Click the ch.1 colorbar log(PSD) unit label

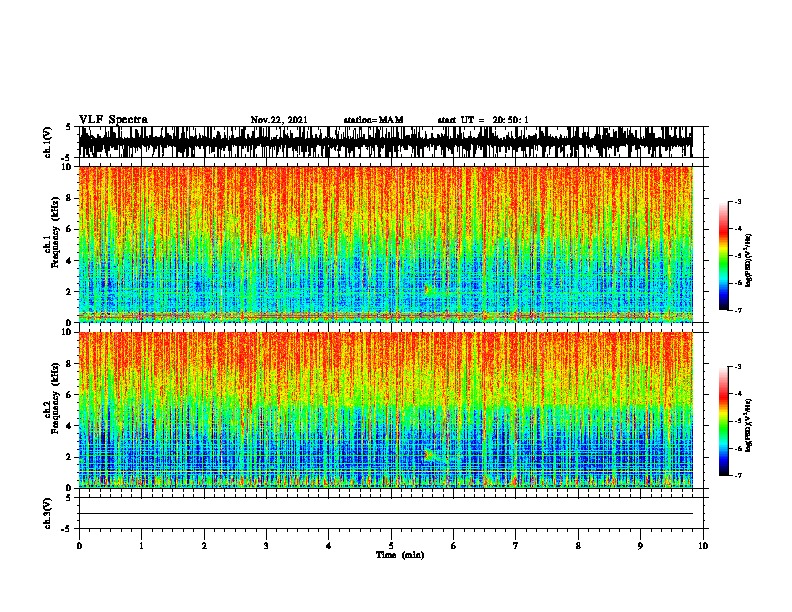(749, 260)
